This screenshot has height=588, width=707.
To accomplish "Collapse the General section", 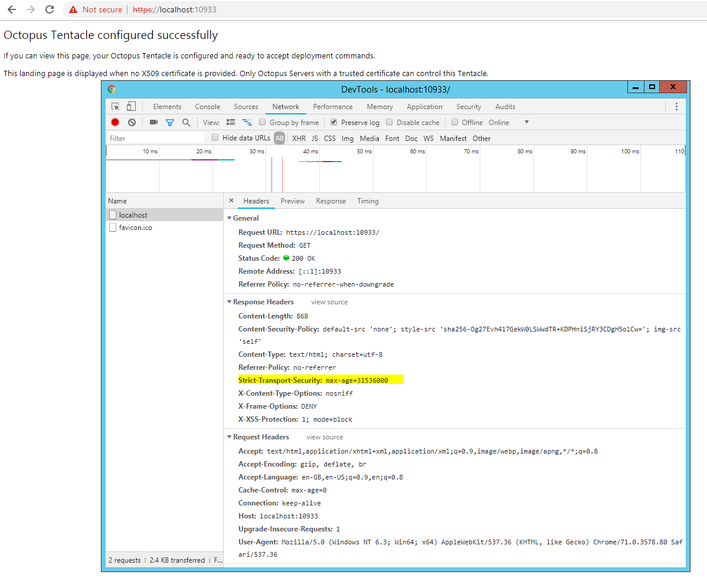I will (x=229, y=218).
